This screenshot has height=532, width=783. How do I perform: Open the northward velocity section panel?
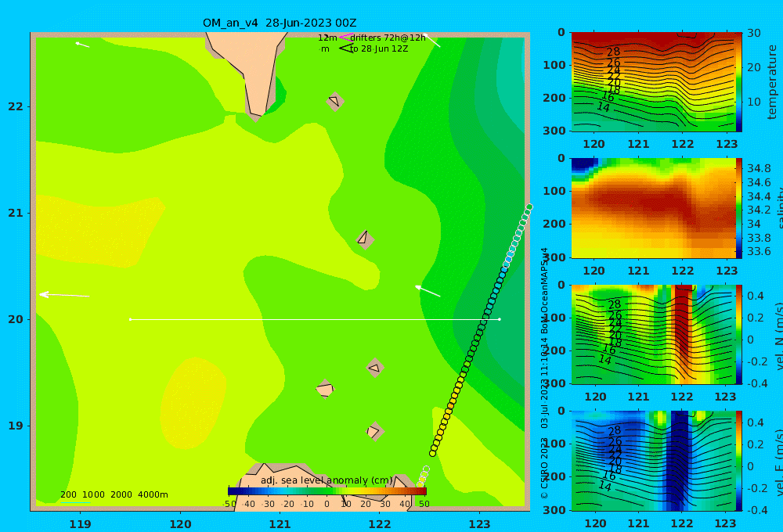(654, 334)
